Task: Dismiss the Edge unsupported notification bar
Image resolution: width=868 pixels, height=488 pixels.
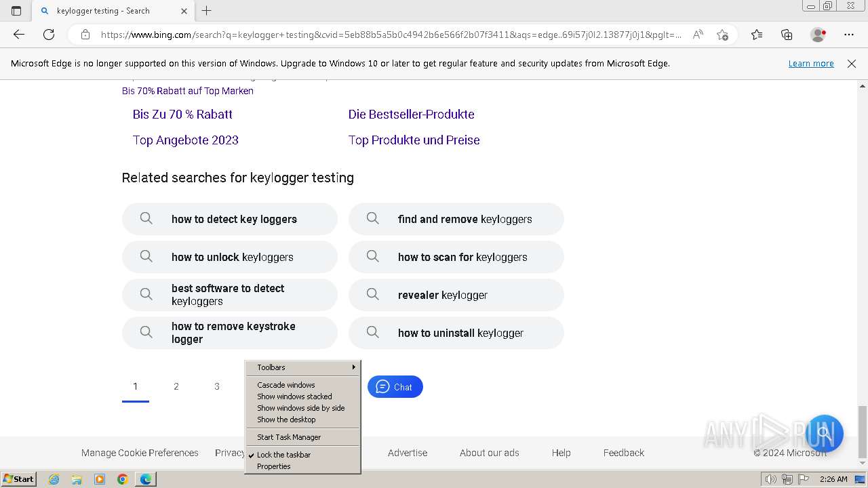Action: [x=852, y=64]
